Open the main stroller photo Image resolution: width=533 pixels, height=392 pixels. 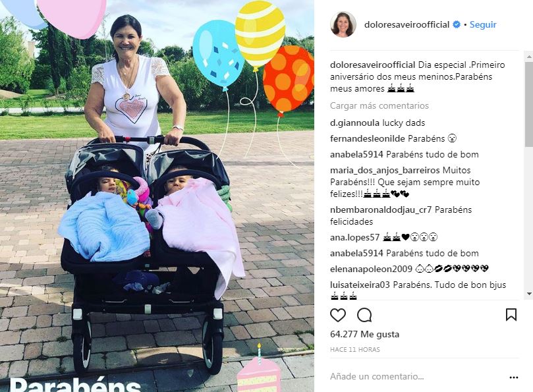point(157,196)
